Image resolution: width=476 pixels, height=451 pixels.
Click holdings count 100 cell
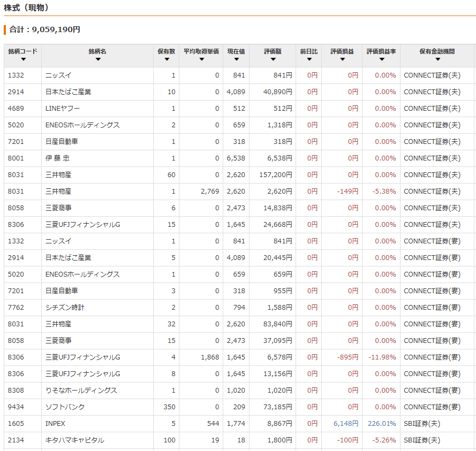[x=167, y=440]
